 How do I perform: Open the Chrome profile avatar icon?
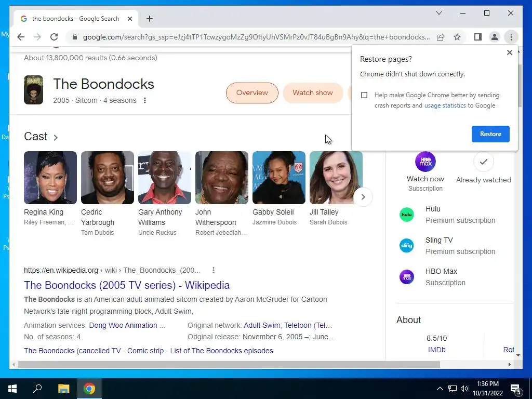(x=495, y=37)
